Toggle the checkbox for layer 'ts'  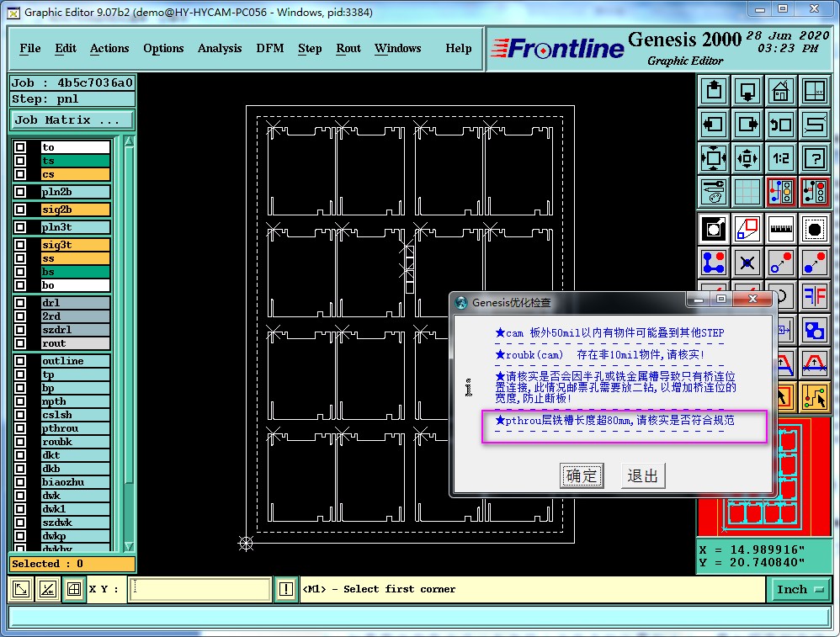pyautogui.click(x=20, y=160)
